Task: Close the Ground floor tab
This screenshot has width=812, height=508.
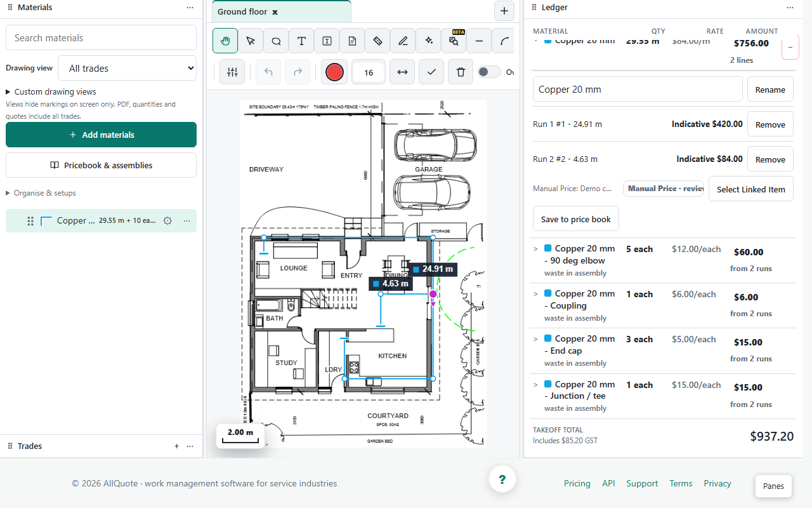Action: (x=275, y=12)
